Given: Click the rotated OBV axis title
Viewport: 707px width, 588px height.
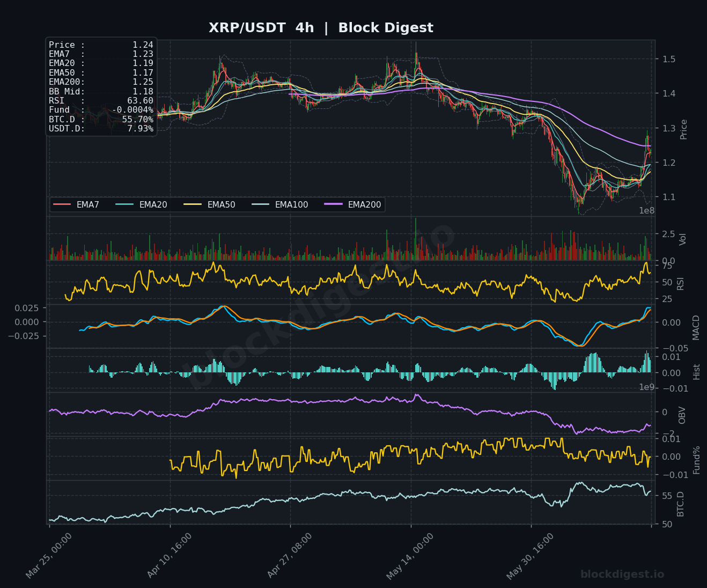Looking at the screenshot, I should click(682, 415).
